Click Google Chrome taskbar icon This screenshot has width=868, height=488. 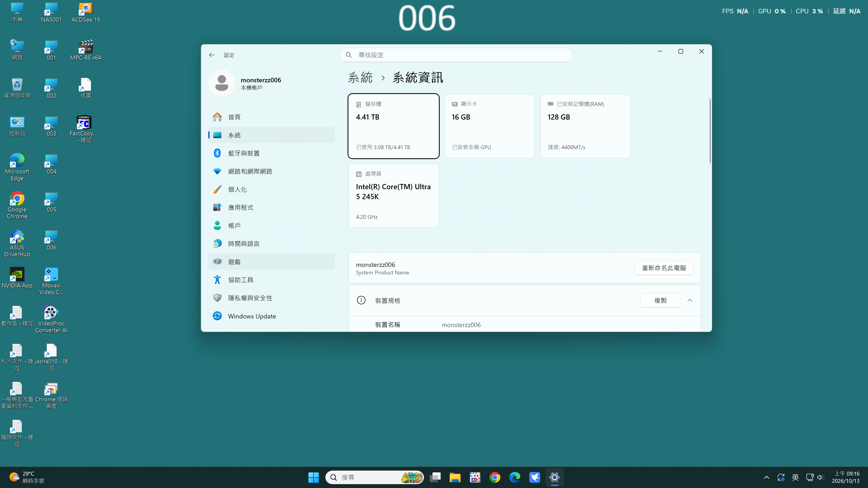click(495, 477)
